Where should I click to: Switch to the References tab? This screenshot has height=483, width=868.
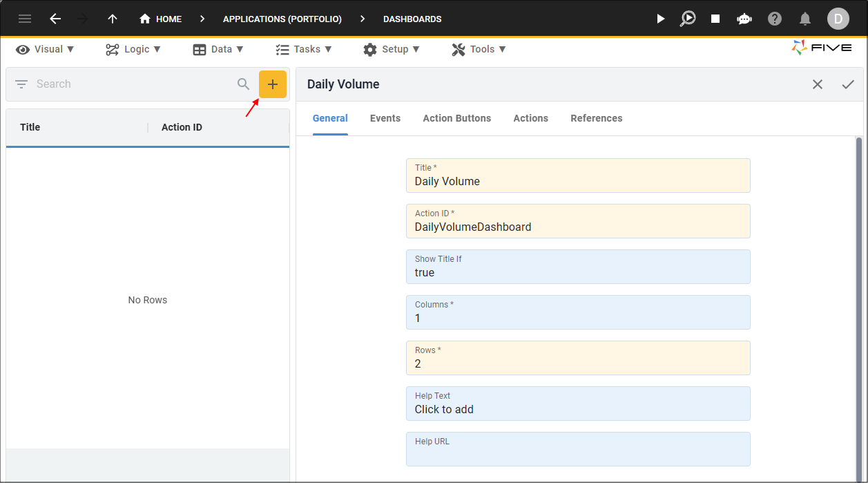[x=597, y=118]
